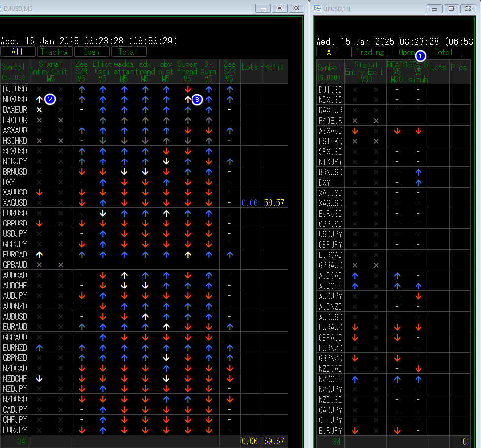481x448 pixels.
Task: Select HSIHKD symbol in the H1 window
Action: (x=330, y=141)
